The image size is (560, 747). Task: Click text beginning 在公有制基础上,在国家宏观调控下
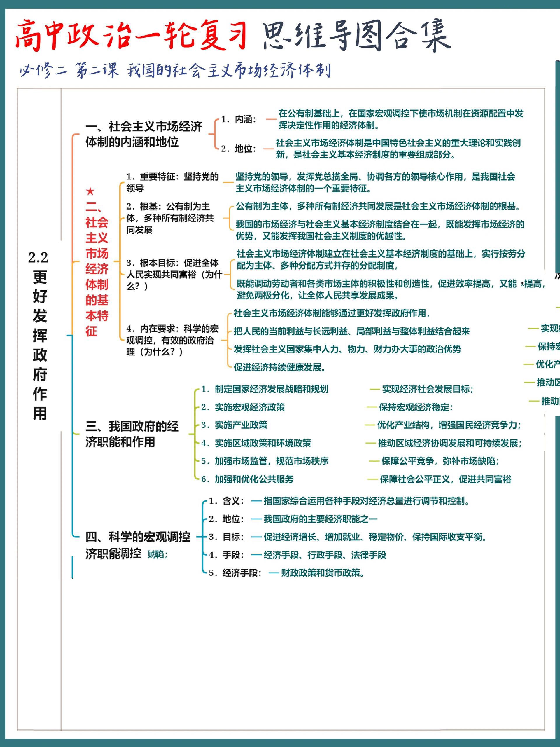point(401,119)
